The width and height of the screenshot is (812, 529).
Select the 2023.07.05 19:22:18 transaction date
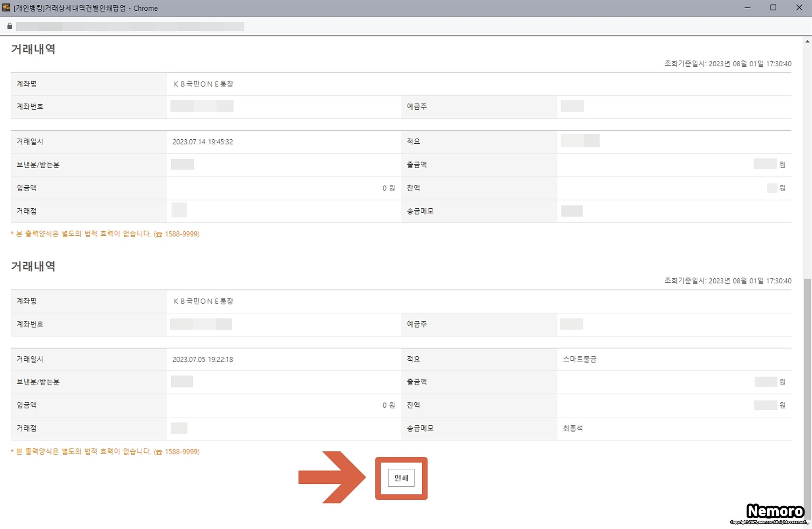coord(203,360)
